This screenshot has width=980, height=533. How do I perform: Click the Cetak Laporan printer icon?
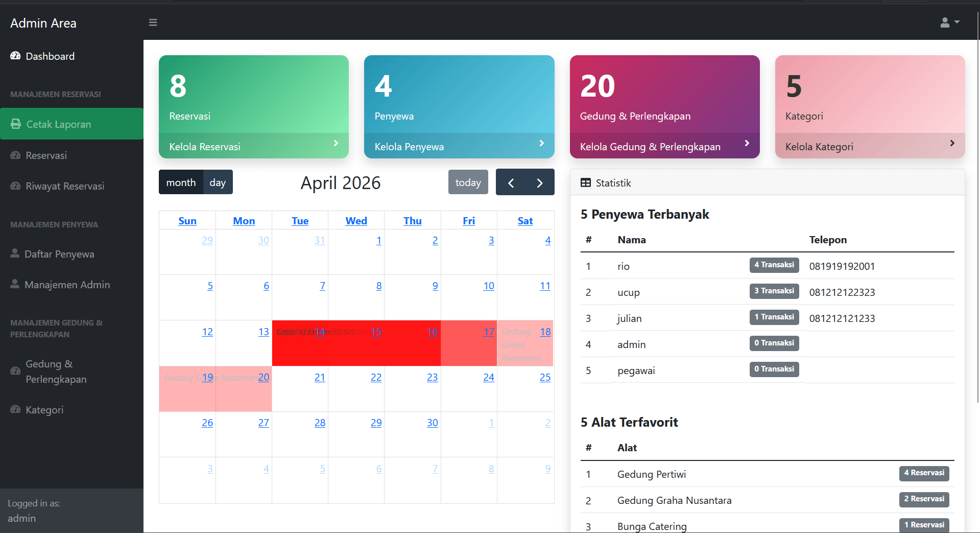16,124
